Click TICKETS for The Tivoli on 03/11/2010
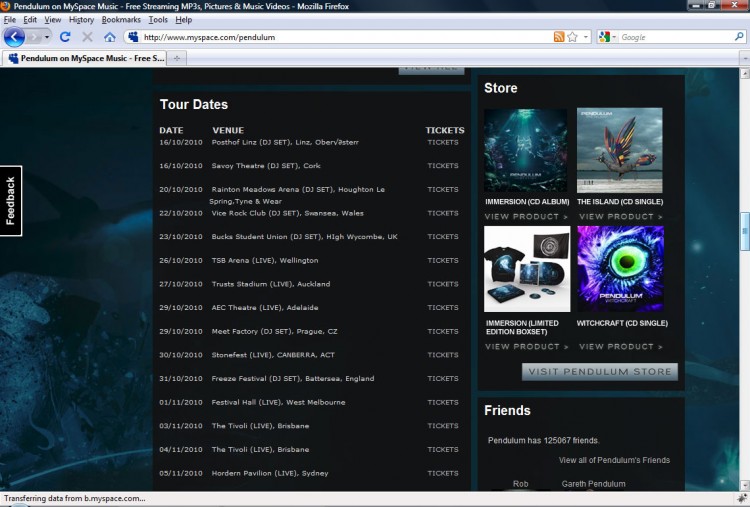750x507 pixels. tap(443, 425)
